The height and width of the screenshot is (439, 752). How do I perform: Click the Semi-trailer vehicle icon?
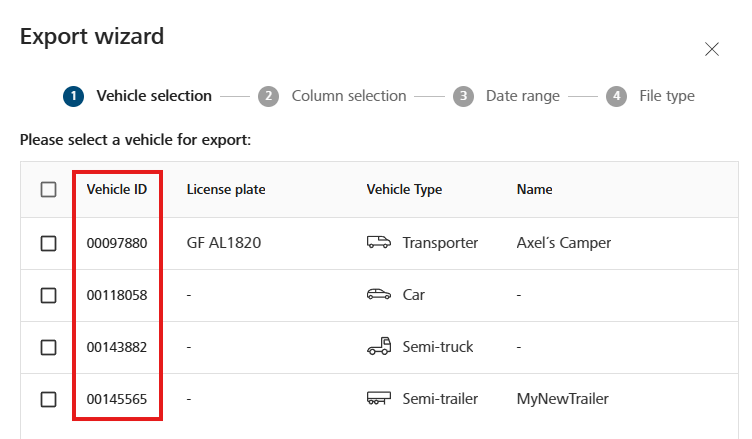tap(378, 398)
